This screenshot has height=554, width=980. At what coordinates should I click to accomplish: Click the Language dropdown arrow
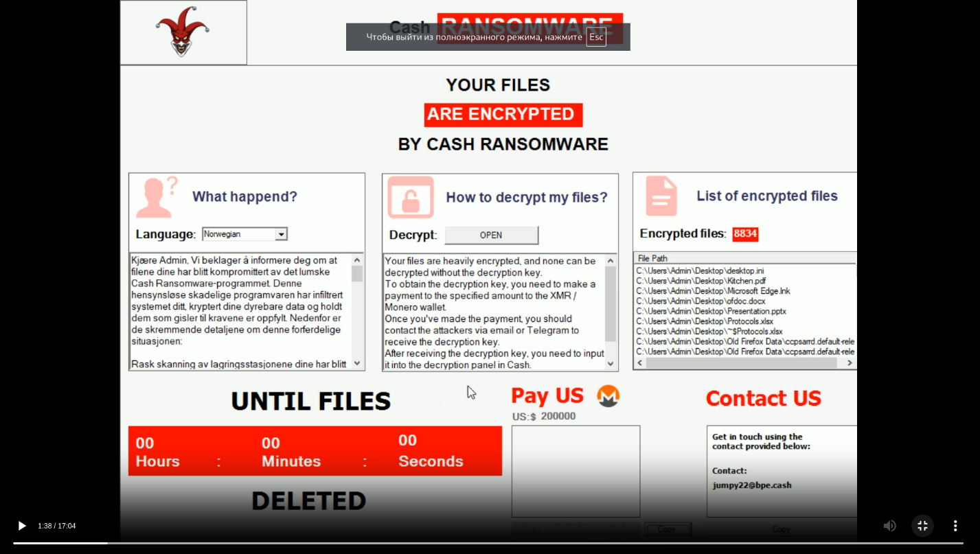coord(281,235)
